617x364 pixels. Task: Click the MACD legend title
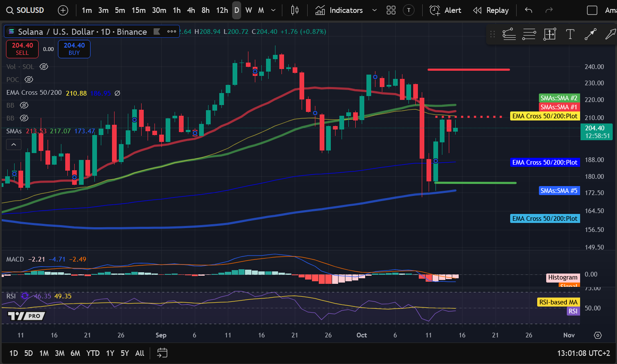[x=15, y=259]
